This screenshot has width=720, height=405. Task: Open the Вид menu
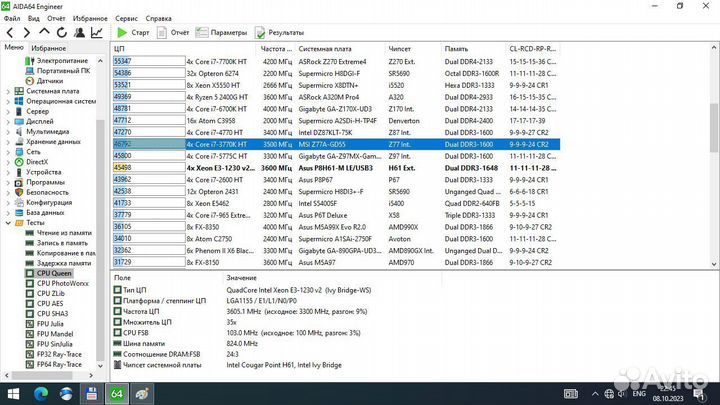(x=34, y=18)
